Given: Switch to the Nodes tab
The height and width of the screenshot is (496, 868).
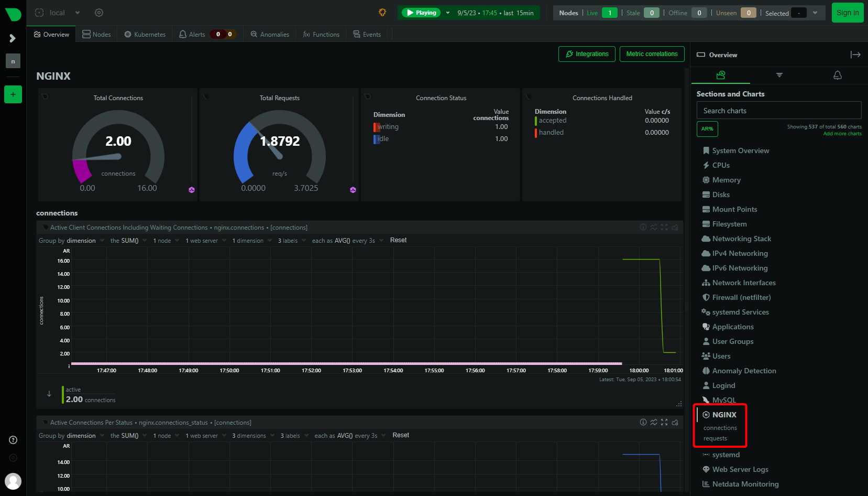Looking at the screenshot, I should [96, 34].
